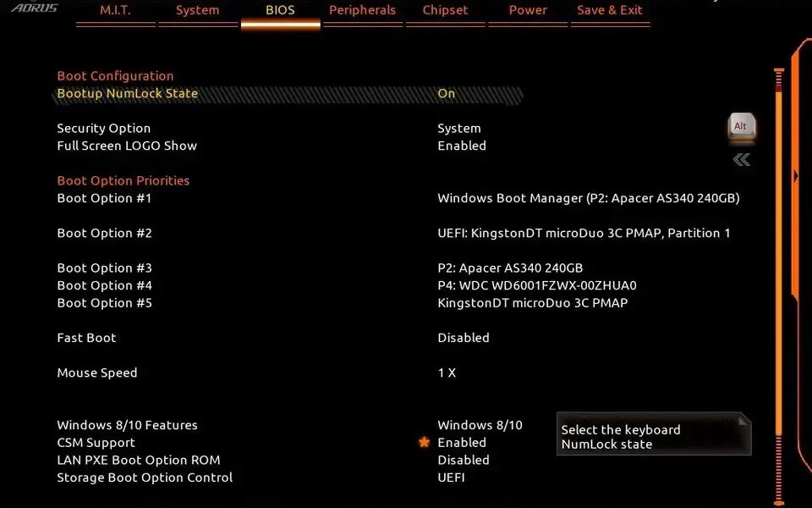Viewport: 812px width, 508px height.
Task: Click the orange star beside CSM Support
Action: (x=424, y=442)
